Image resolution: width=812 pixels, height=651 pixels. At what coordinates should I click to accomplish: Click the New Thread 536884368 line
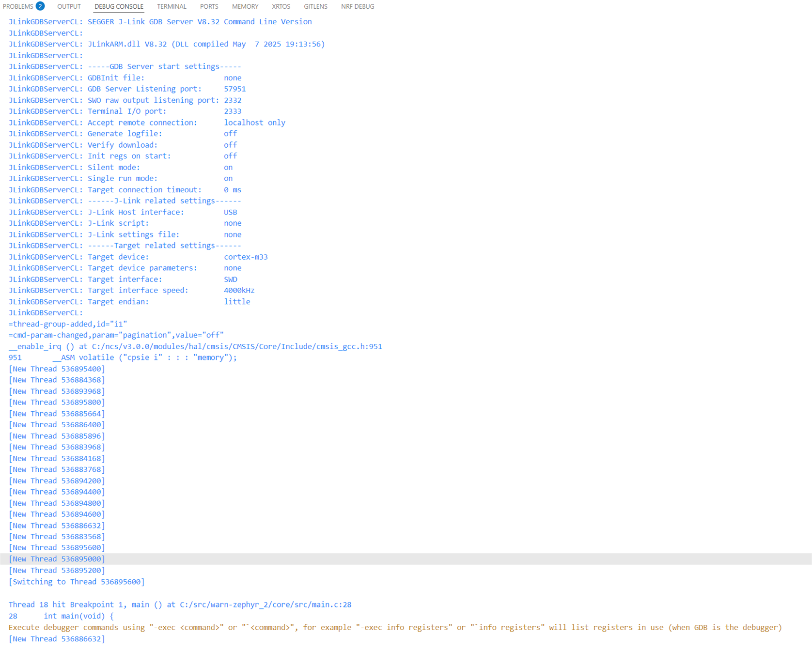click(57, 380)
